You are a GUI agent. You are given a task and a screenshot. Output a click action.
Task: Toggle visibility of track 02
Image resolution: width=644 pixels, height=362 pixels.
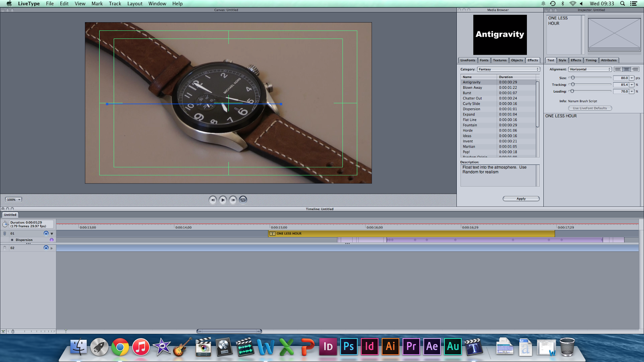46,248
